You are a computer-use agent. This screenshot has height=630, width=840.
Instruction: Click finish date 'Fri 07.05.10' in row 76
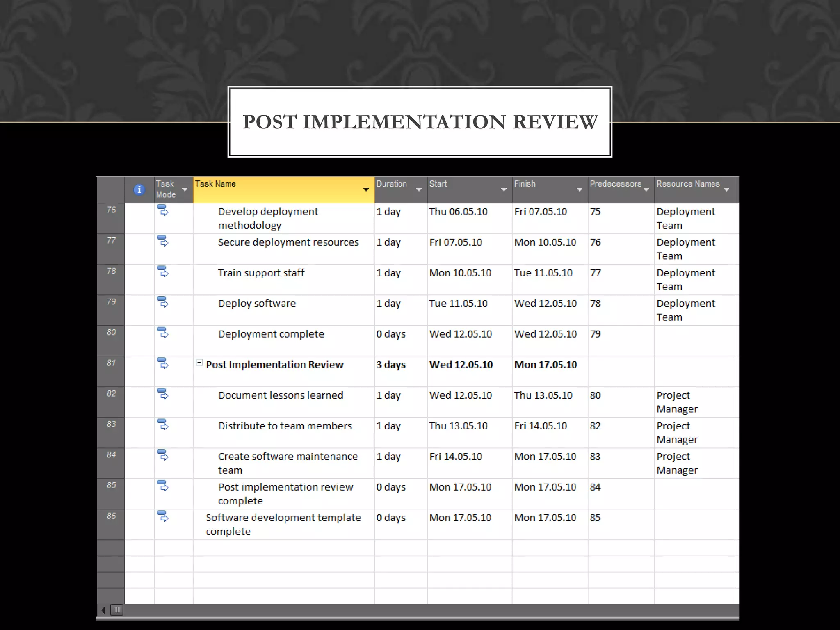541,212
